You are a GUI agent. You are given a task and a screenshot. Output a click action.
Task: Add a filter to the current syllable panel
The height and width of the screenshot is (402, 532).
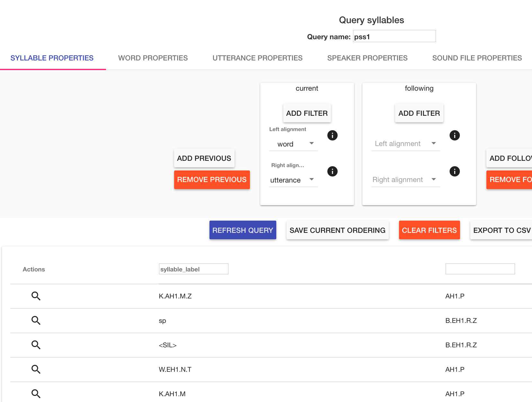307,113
